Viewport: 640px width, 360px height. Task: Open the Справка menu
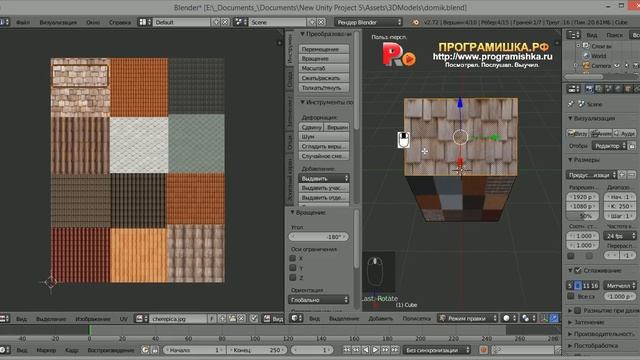pos(120,22)
